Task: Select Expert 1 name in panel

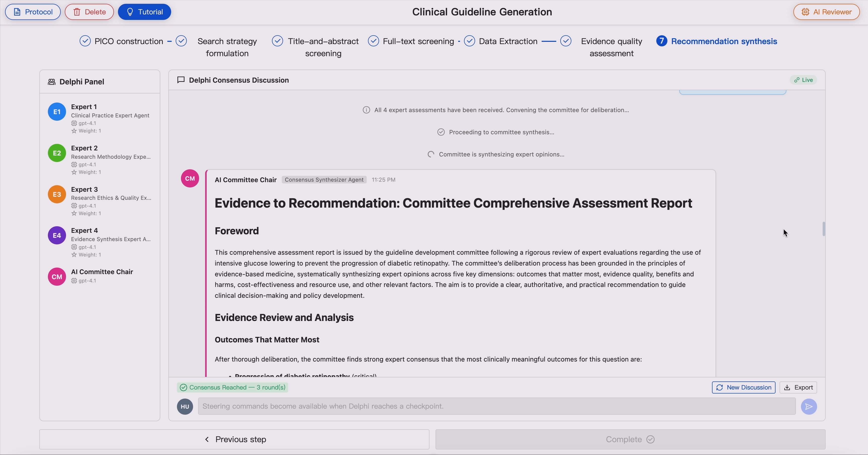Action: click(x=84, y=107)
